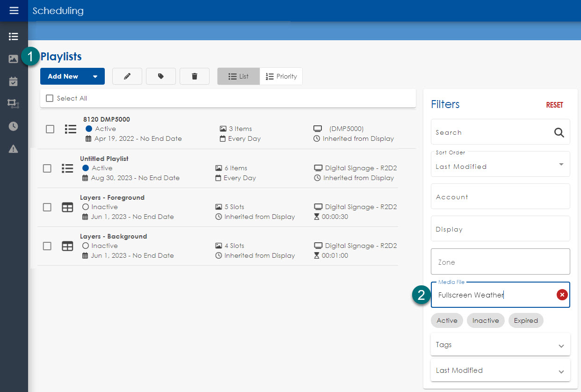Expand the Last Modified filter section
This screenshot has width=581, height=392.
tap(500, 370)
